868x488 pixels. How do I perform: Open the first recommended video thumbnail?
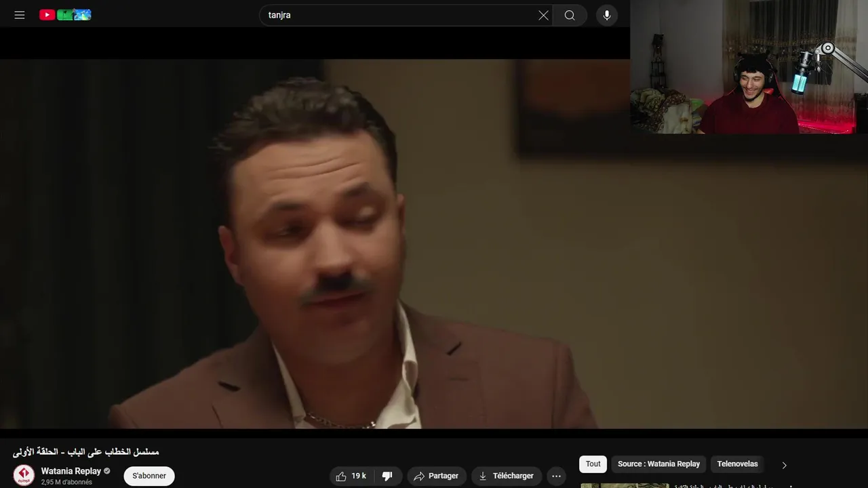pyautogui.click(x=625, y=485)
